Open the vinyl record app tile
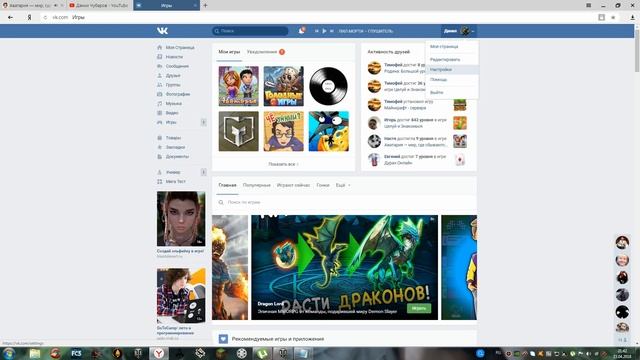 tap(329, 86)
